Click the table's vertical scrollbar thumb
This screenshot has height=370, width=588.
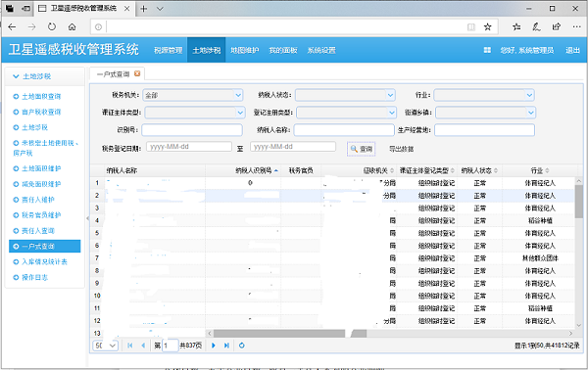pyautogui.click(x=578, y=202)
